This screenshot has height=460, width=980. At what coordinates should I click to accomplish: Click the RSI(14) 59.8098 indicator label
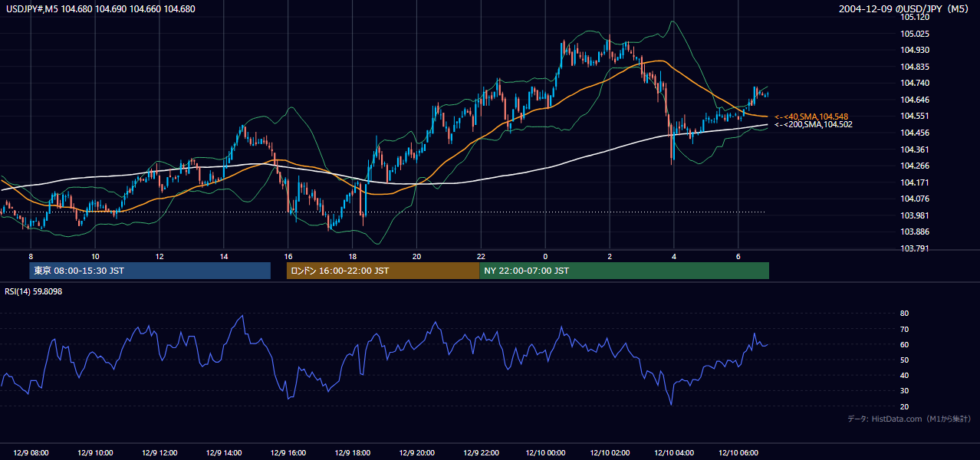point(34,291)
